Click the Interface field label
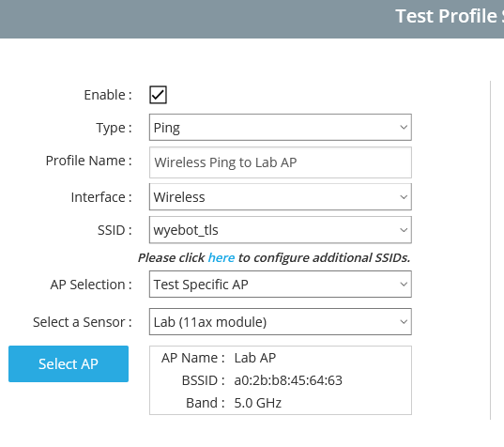The width and height of the screenshot is (504, 447). [101, 197]
